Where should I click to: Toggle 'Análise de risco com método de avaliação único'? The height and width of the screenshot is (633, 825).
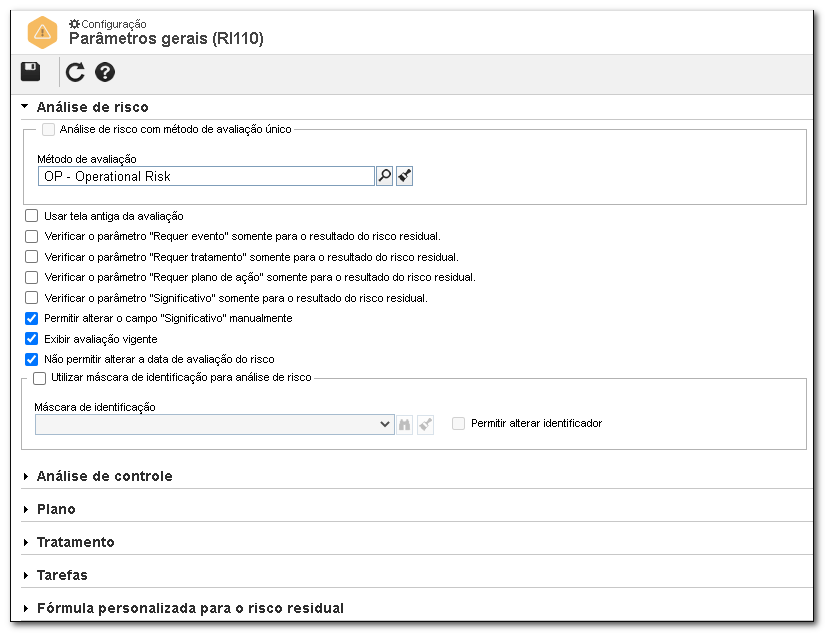coord(48,129)
